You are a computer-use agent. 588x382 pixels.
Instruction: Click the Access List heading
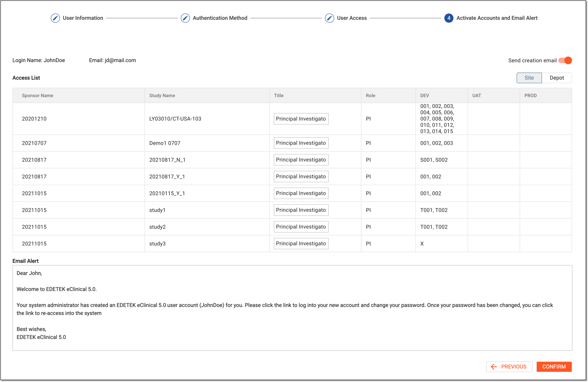pos(26,78)
